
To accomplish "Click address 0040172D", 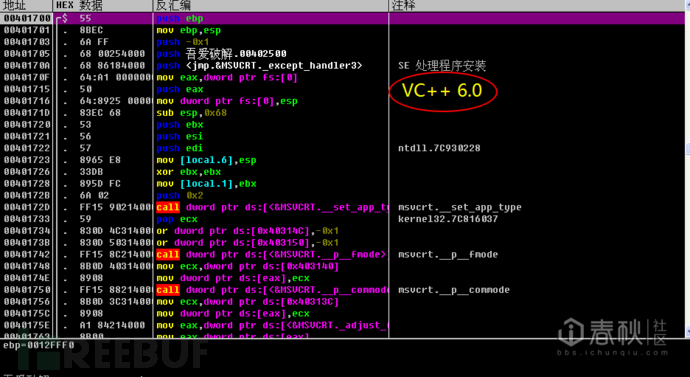I will coord(27,208).
